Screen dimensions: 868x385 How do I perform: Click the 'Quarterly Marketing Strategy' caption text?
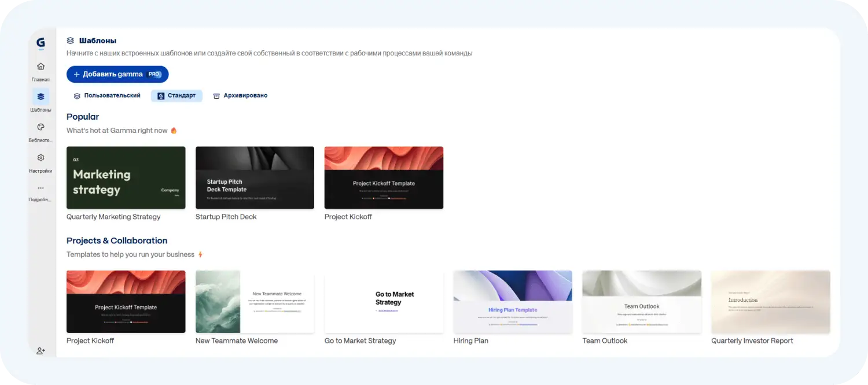(x=113, y=217)
